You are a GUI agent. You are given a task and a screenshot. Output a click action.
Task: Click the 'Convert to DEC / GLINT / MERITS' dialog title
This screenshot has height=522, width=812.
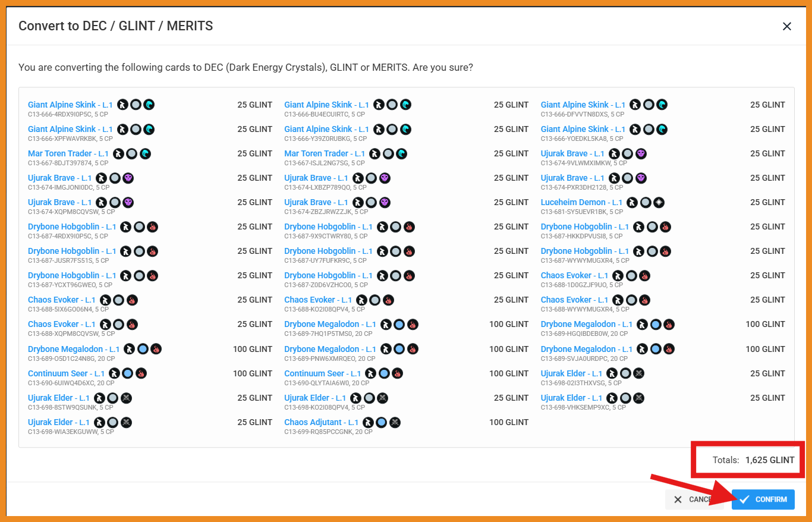tap(116, 26)
